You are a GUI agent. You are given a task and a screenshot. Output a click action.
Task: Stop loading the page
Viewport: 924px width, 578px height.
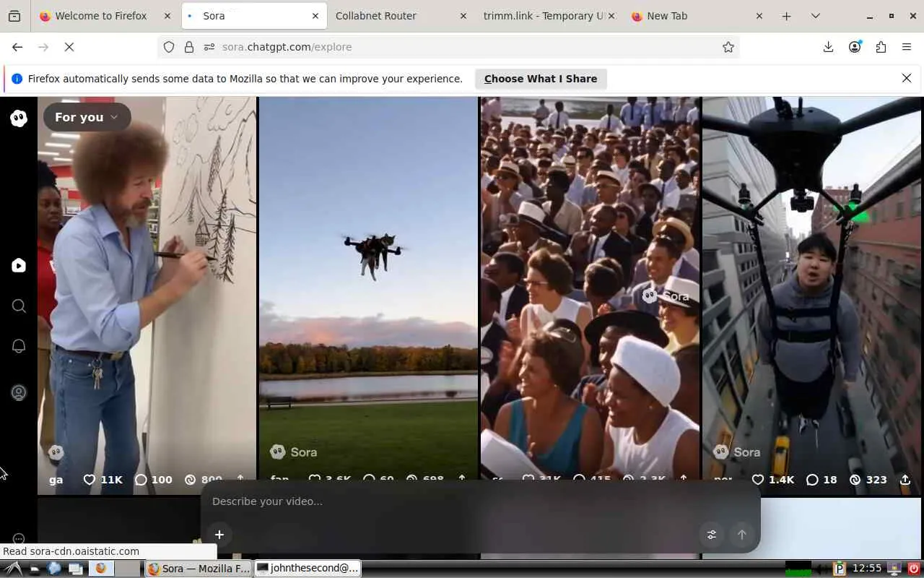69,47
